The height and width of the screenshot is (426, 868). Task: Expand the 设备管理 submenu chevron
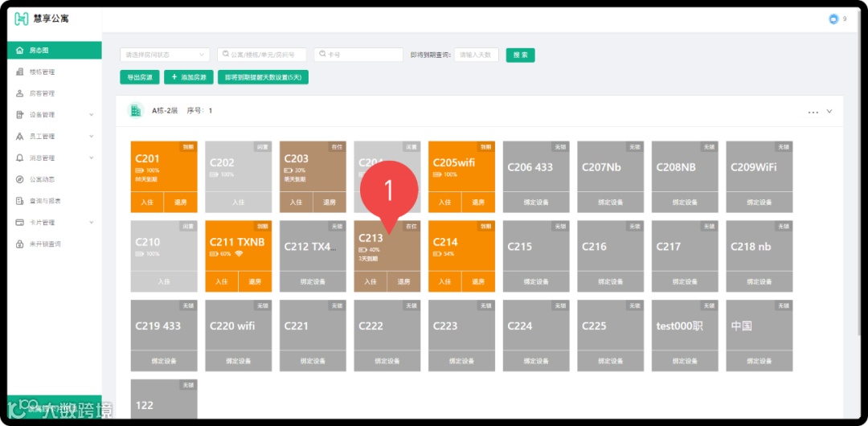click(x=92, y=115)
